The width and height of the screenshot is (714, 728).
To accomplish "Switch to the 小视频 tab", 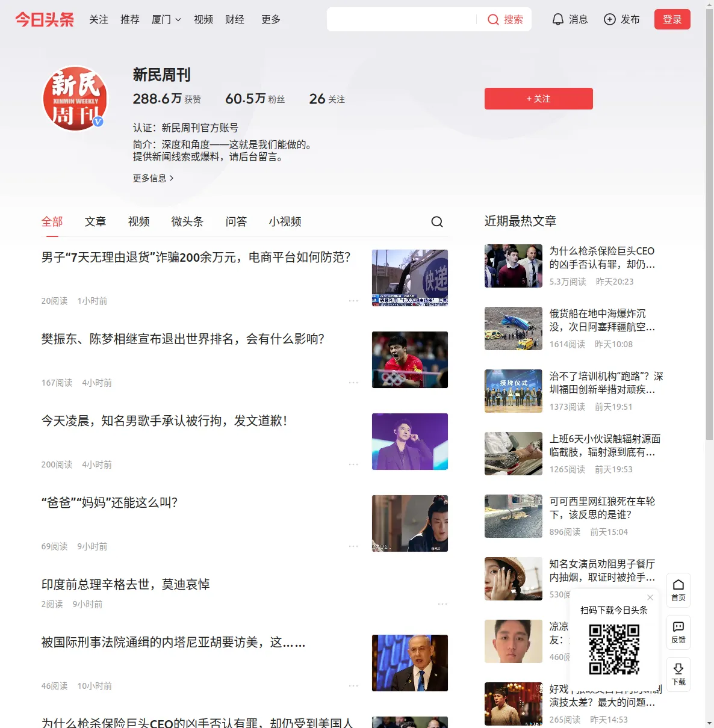I will (x=285, y=222).
